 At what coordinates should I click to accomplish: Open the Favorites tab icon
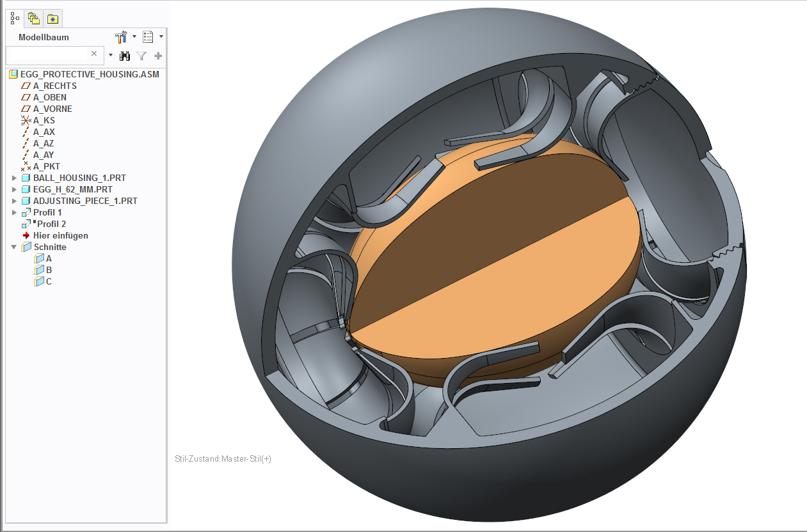(52, 19)
